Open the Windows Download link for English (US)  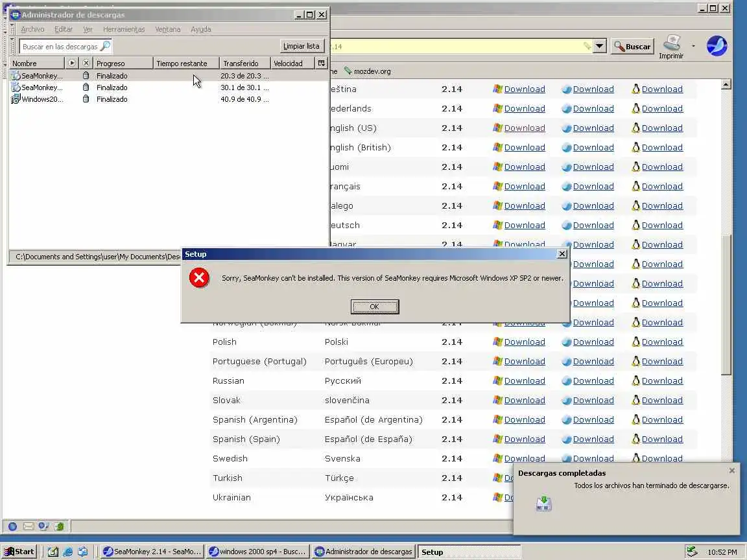pos(524,128)
